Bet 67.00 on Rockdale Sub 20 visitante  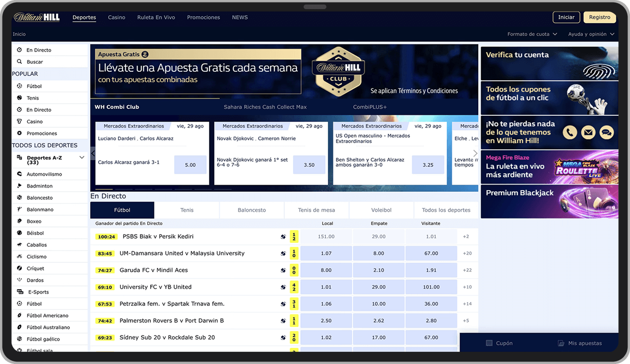431,337
